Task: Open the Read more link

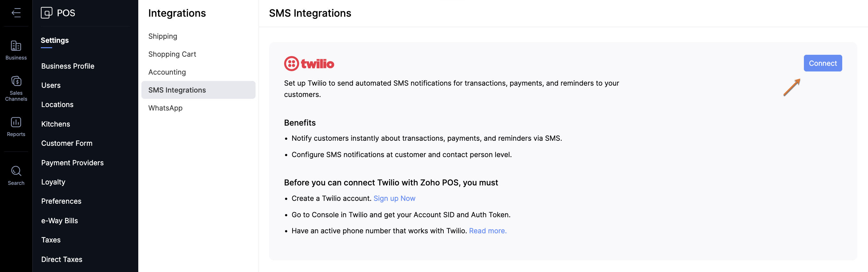Action: (487, 231)
